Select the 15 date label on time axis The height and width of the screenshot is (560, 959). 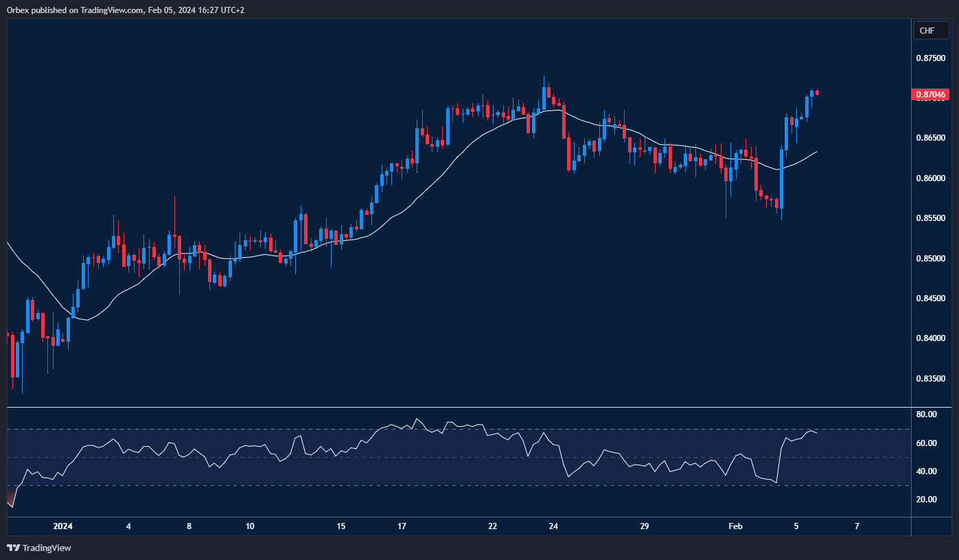(x=341, y=526)
